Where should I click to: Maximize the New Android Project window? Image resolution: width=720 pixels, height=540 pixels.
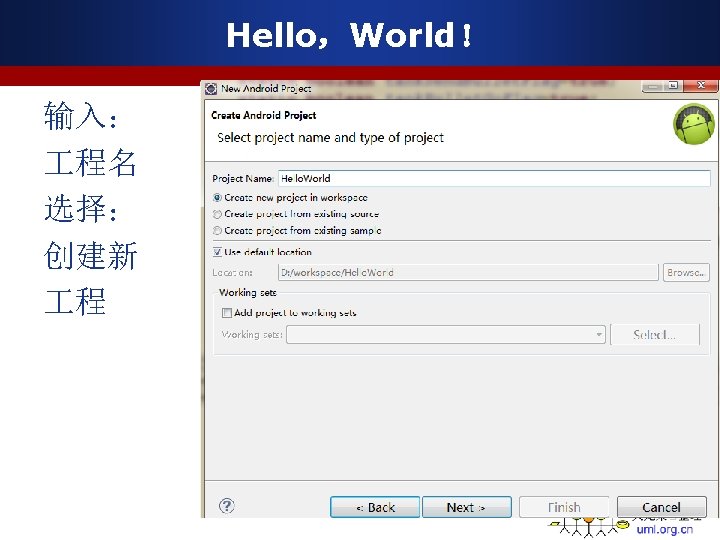click(x=674, y=86)
